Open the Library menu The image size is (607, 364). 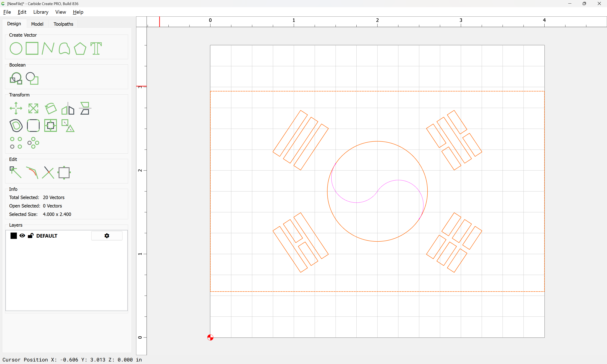[x=41, y=12]
